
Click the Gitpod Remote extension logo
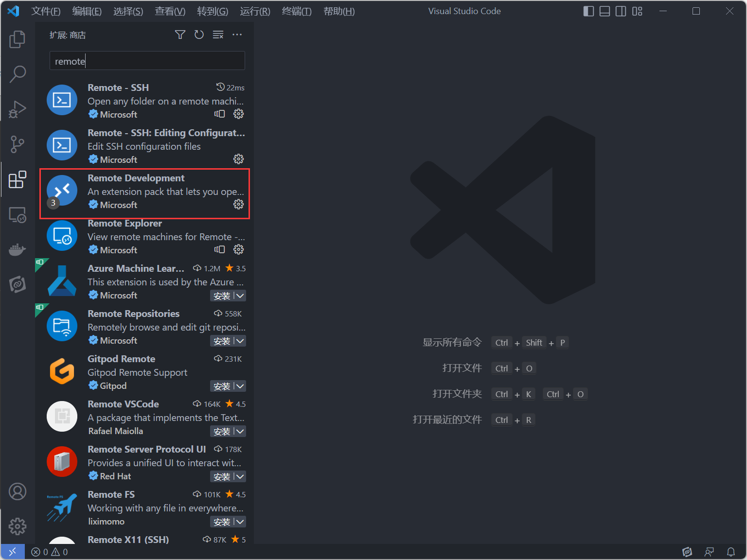click(62, 371)
